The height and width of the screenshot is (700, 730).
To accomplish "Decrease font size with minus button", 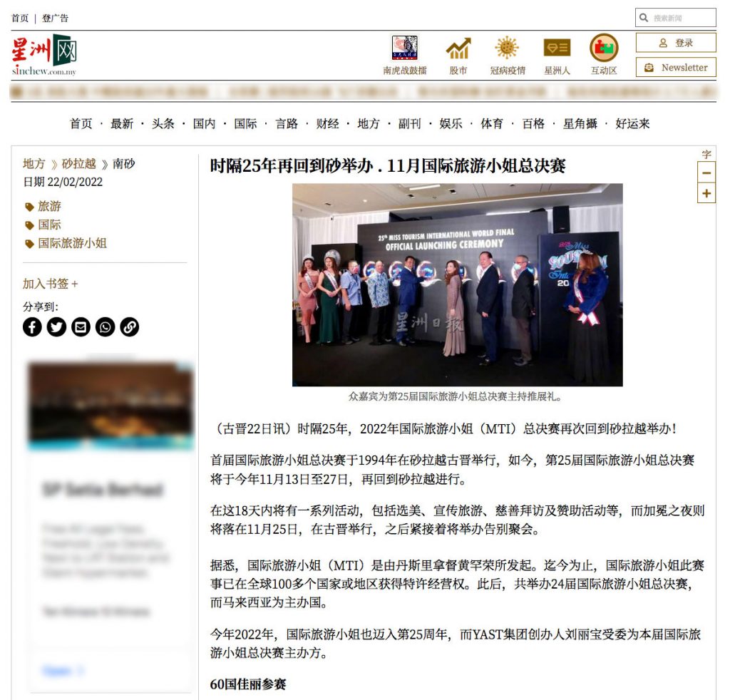I will (x=706, y=173).
